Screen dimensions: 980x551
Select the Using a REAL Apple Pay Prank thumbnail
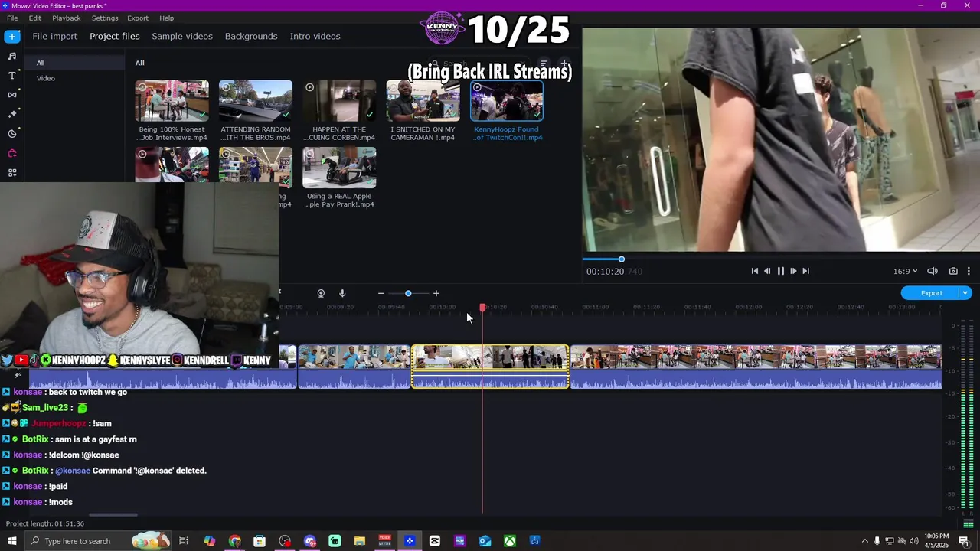point(339,168)
